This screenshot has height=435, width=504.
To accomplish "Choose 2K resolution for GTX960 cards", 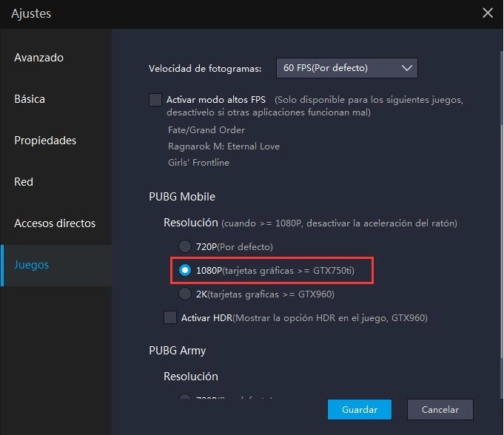I will (x=185, y=294).
